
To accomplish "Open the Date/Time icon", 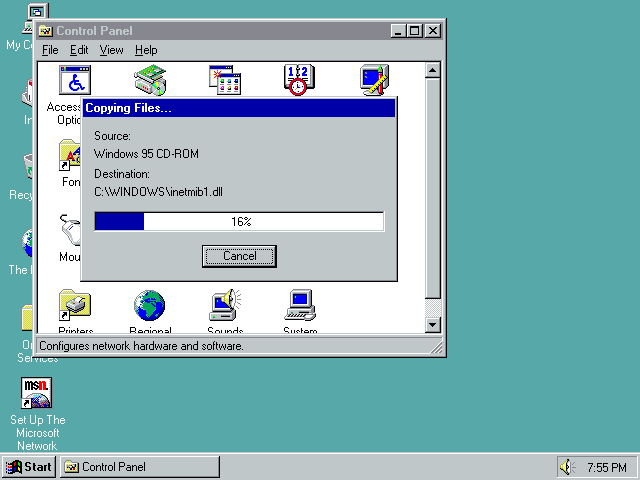I will tap(299, 80).
